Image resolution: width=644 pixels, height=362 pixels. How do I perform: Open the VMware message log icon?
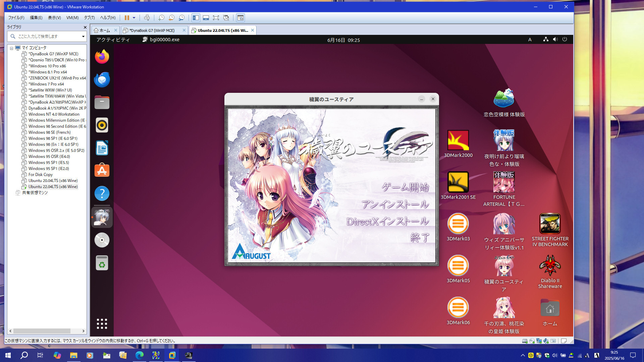pos(564,341)
